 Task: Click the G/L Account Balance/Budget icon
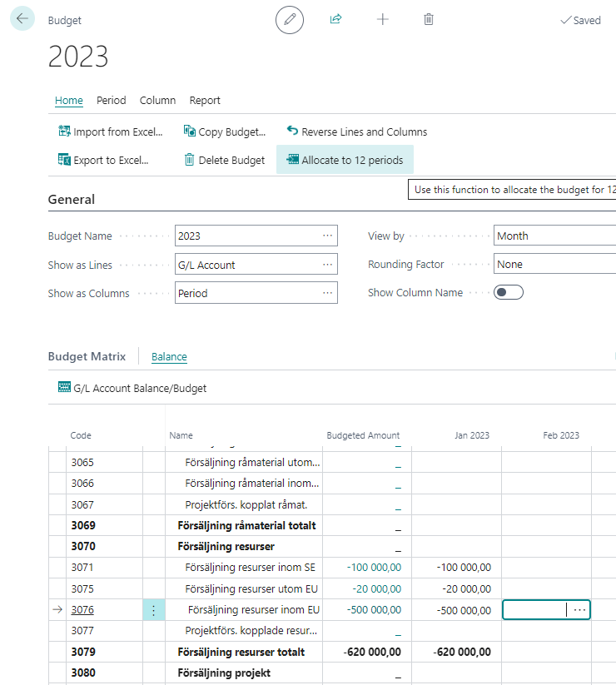(64, 387)
